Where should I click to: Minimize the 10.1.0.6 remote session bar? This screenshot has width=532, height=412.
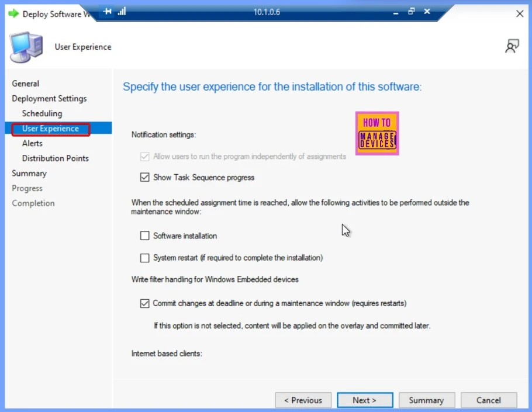396,12
